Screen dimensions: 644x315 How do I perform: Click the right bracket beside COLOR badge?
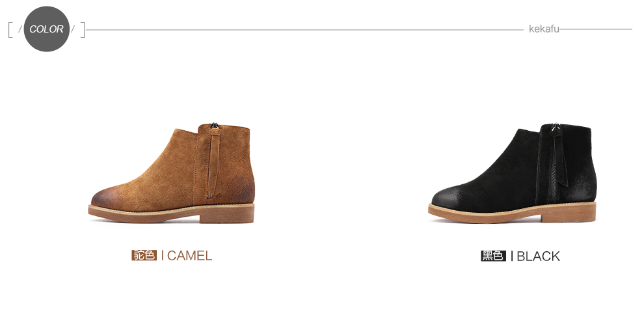coord(83,29)
